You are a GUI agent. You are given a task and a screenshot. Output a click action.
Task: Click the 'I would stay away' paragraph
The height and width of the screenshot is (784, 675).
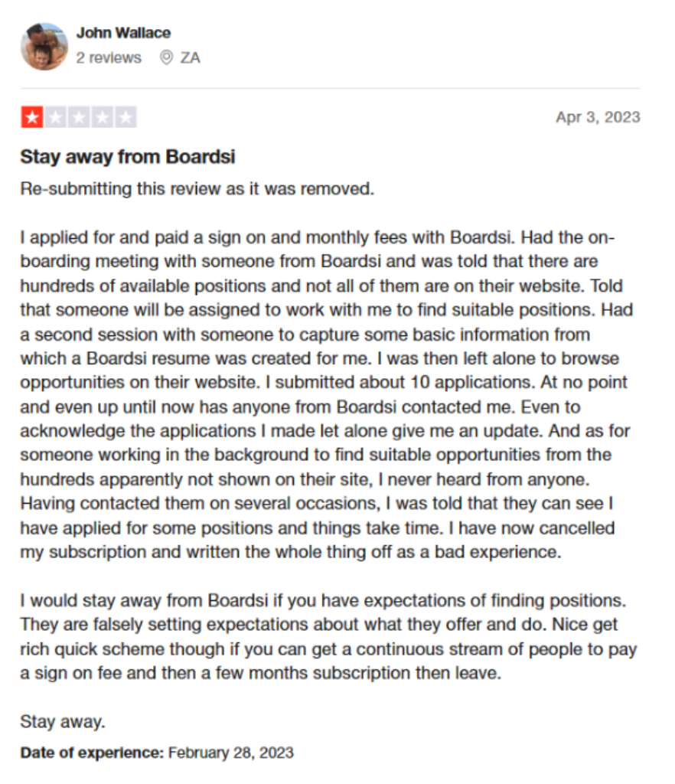click(x=329, y=636)
